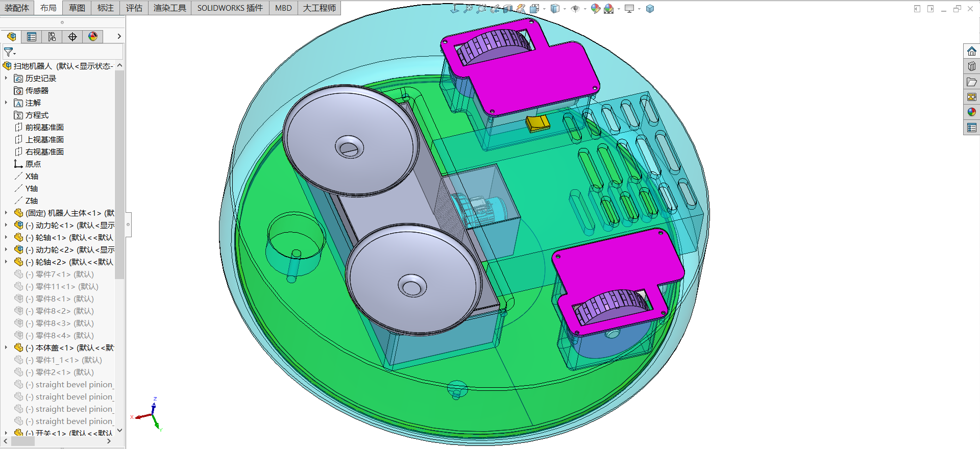This screenshot has height=449, width=980.
Task: Select the root 扫地机器人 assembly node
Action: tap(58, 66)
